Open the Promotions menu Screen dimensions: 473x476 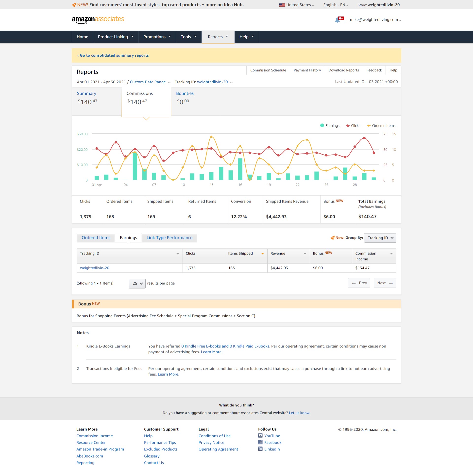(157, 37)
